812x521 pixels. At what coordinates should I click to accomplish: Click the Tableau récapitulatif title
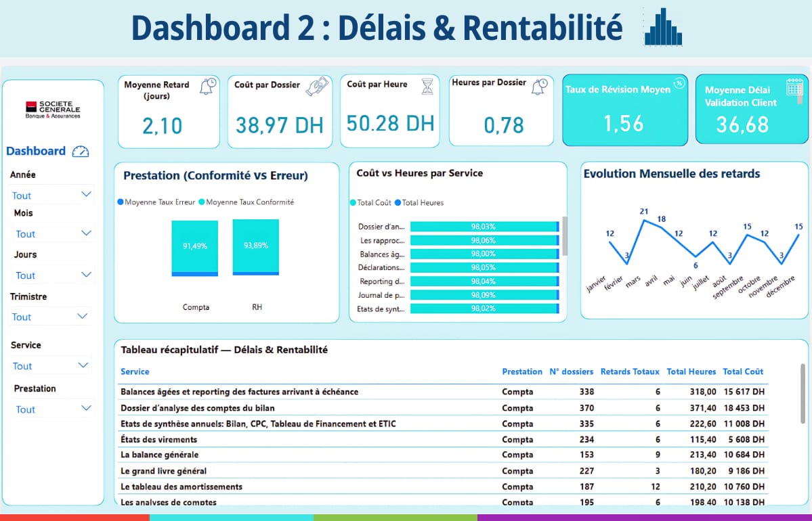pyautogui.click(x=223, y=350)
